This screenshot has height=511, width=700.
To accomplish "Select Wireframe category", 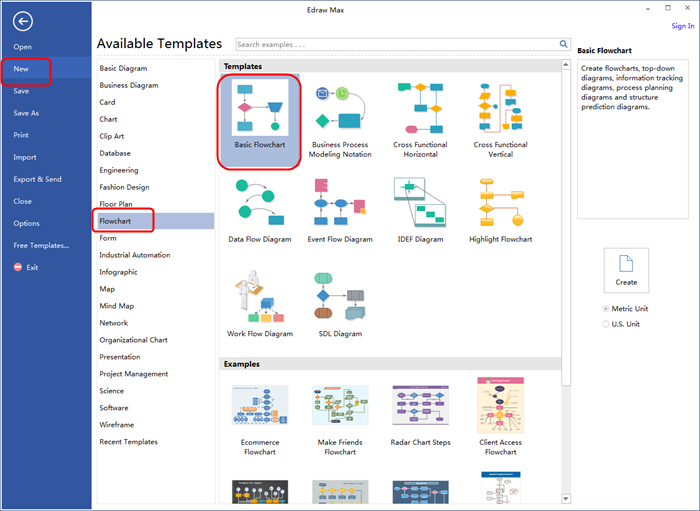I will click(x=117, y=424).
